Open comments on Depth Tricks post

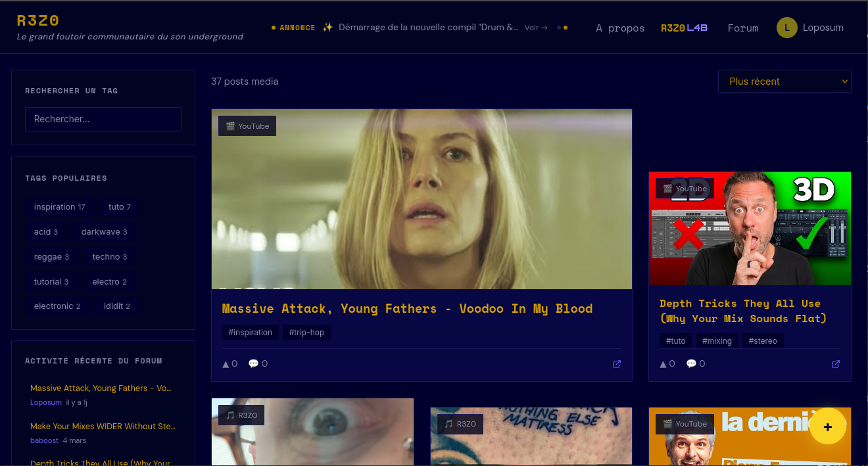click(696, 364)
